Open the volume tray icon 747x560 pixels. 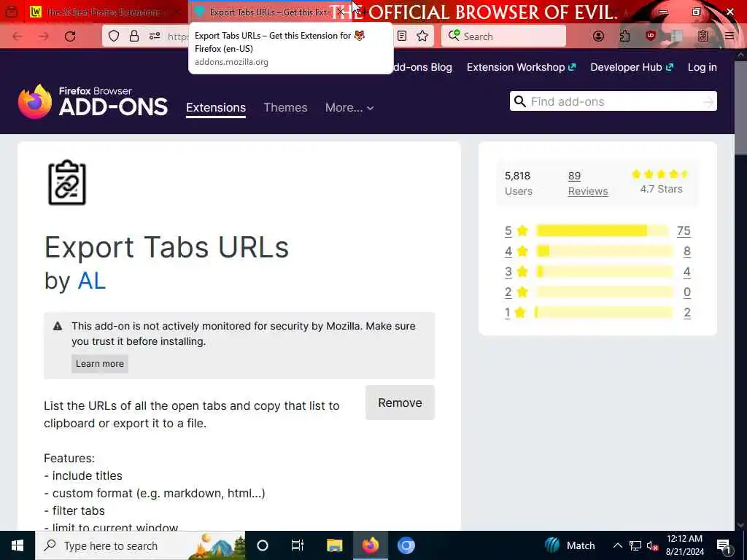(652, 545)
